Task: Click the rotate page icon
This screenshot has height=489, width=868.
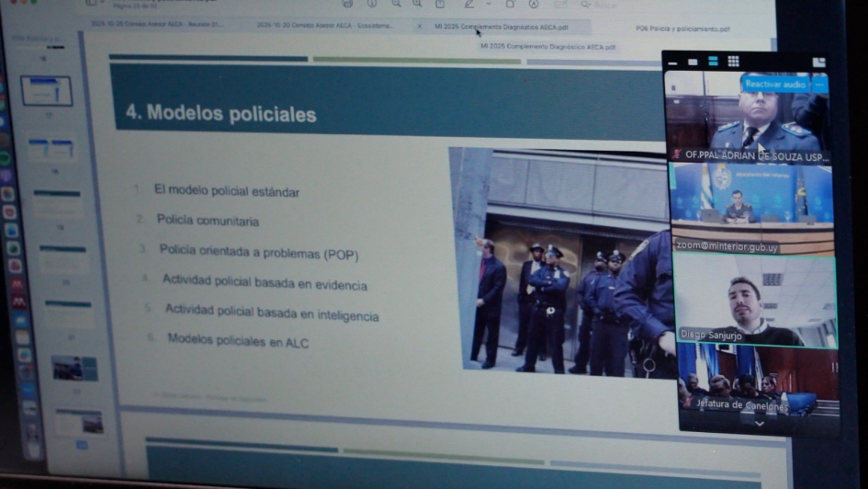Action: coord(510,4)
